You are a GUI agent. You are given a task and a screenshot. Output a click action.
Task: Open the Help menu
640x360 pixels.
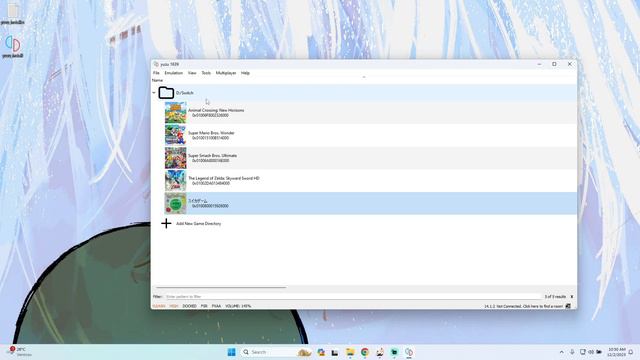coord(245,73)
